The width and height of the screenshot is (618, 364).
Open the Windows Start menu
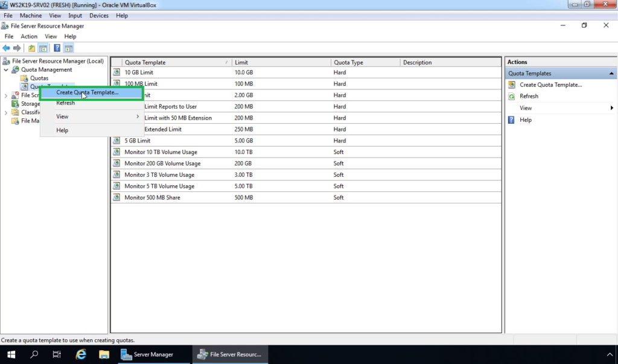click(11, 354)
